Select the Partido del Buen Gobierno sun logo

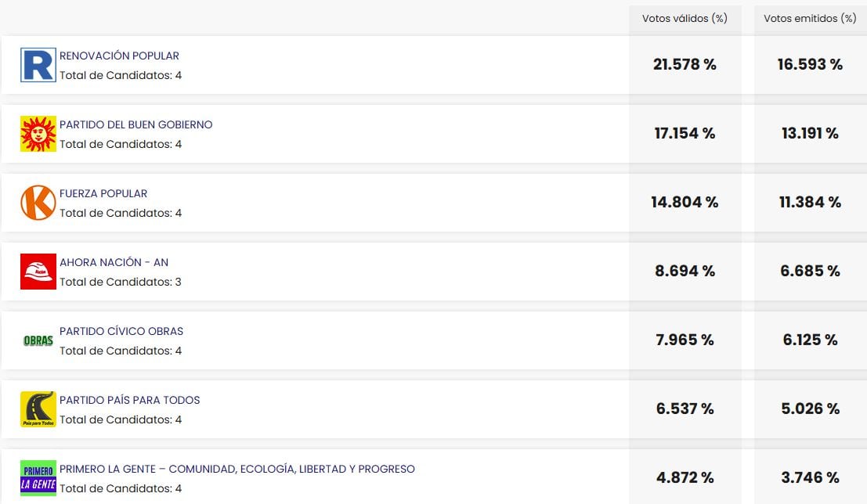[38, 133]
